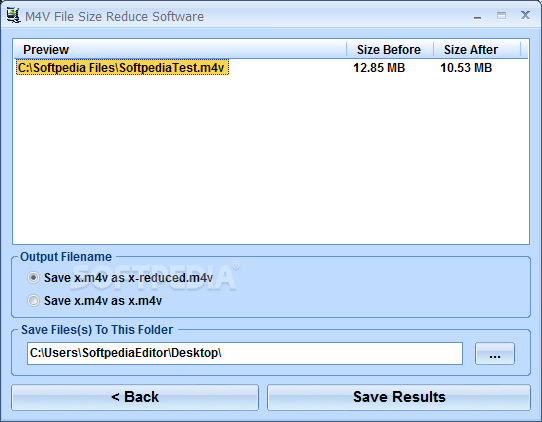Select the SoftpediaTest.m4v file row

coord(271,68)
